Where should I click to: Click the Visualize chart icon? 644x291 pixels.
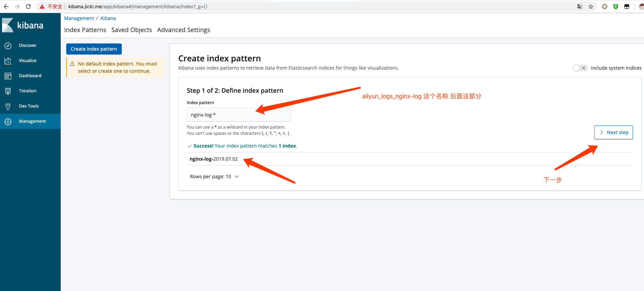[8, 61]
